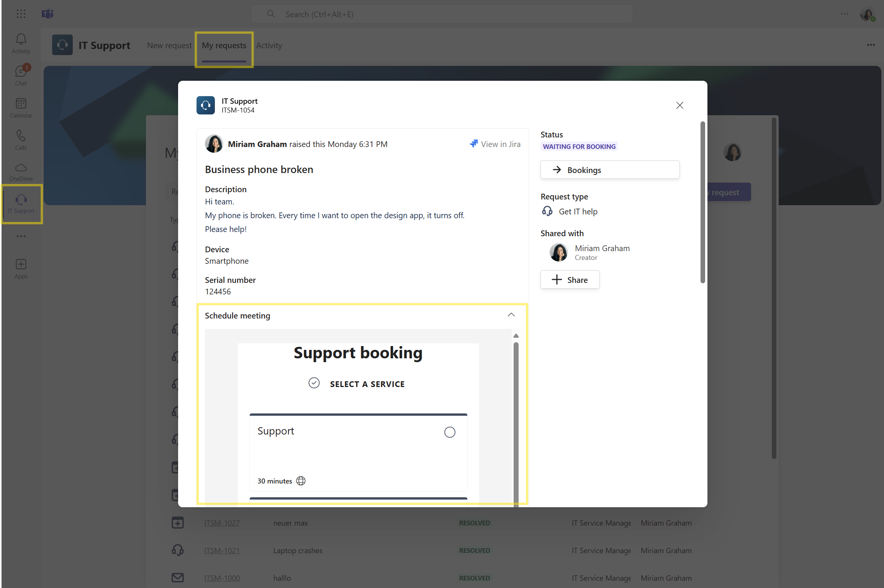Click the Share button under Shared with

570,280
